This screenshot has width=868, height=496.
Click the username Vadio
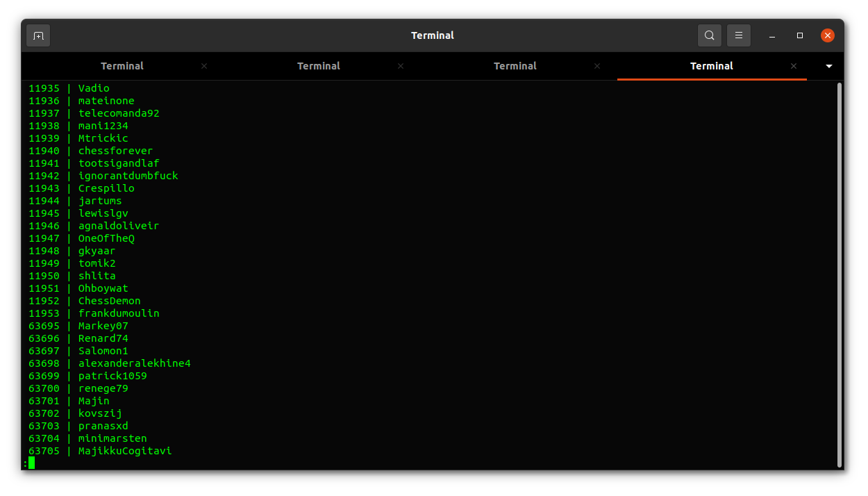pos(94,88)
